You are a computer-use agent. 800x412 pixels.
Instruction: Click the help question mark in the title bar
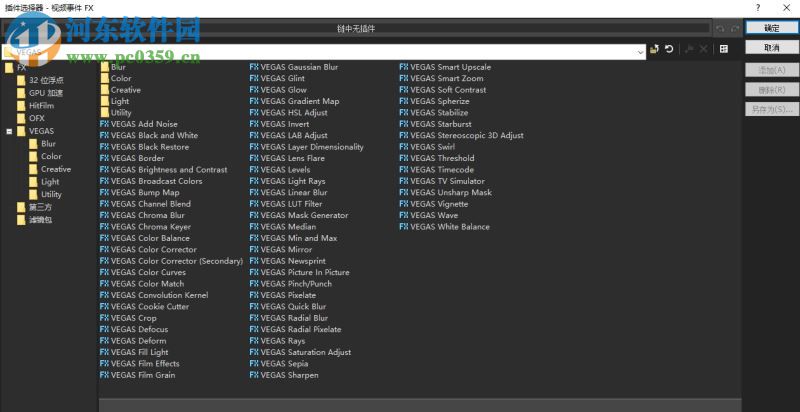pyautogui.click(x=758, y=8)
